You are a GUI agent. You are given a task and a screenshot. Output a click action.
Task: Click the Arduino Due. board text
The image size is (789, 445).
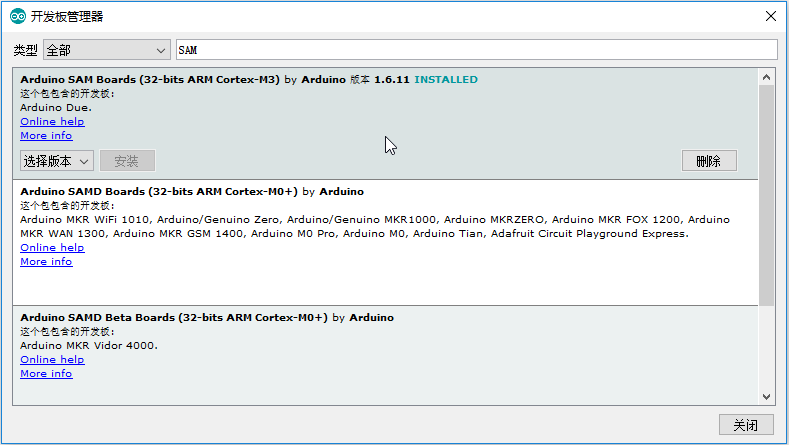56,107
